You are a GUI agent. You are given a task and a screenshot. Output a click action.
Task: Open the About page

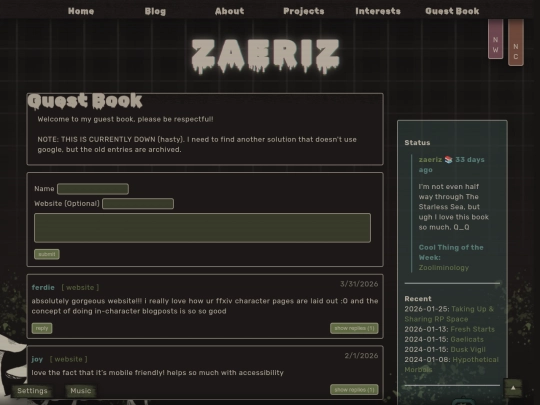229,11
